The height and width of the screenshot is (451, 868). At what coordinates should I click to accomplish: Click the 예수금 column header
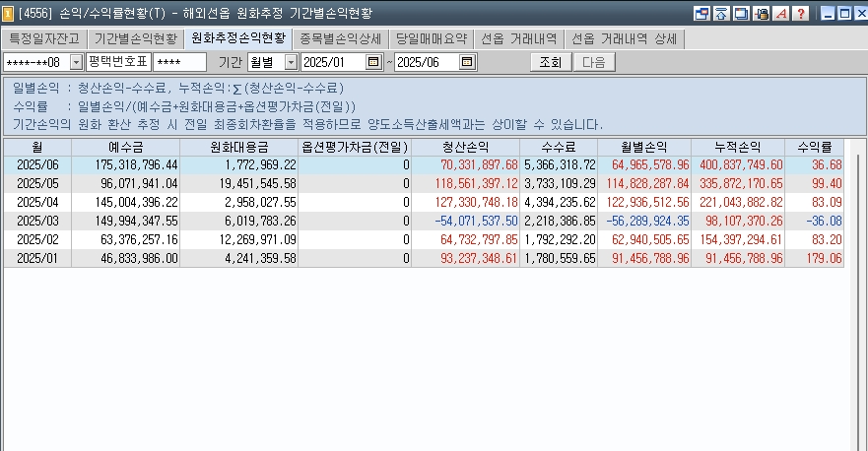coord(126,147)
